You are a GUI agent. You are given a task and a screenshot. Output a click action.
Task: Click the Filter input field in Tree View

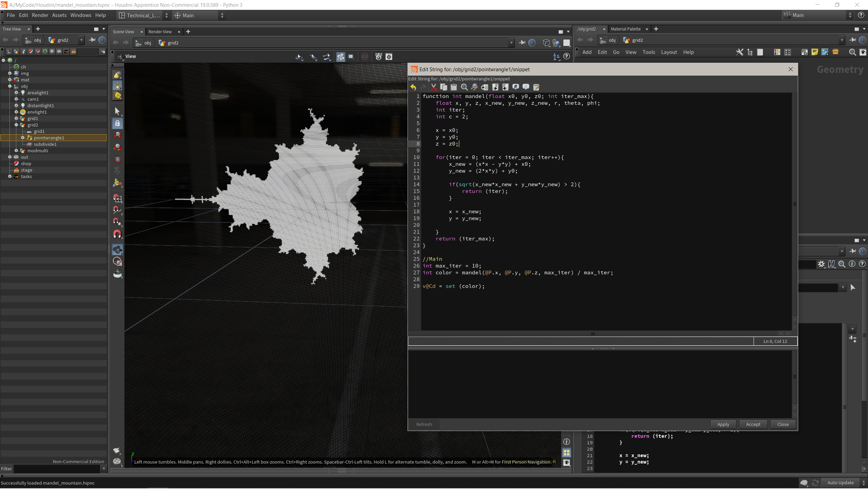pos(57,469)
